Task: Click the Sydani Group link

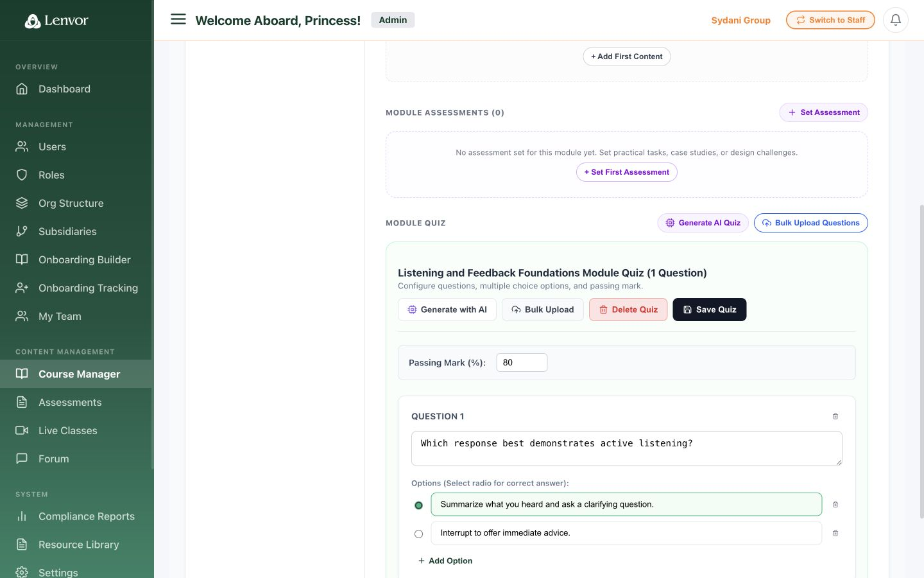Action: (740, 20)
